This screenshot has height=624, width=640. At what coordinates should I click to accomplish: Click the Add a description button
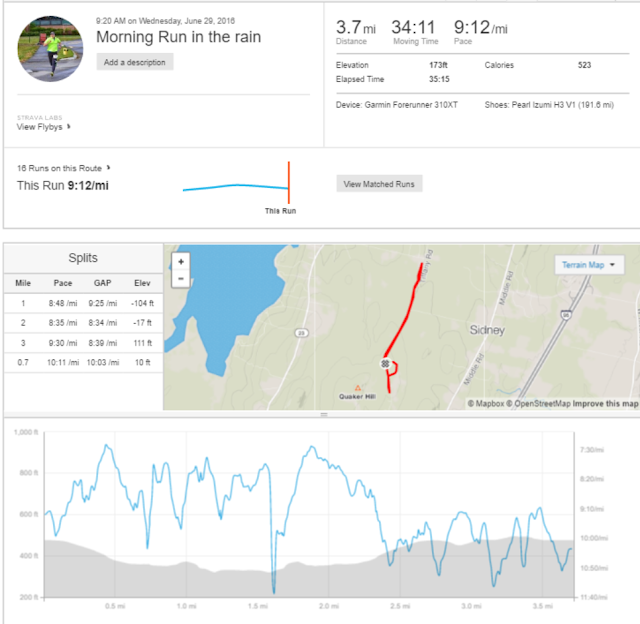(135, 62)
